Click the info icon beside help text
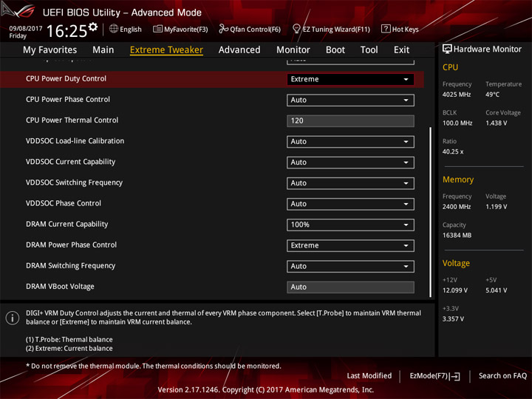The width and height of the screenshot is (532, 399). point(13,318)
